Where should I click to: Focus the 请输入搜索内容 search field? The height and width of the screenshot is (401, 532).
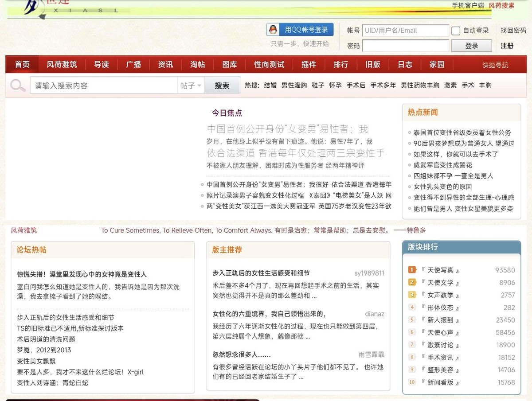[x=104, y=86]
